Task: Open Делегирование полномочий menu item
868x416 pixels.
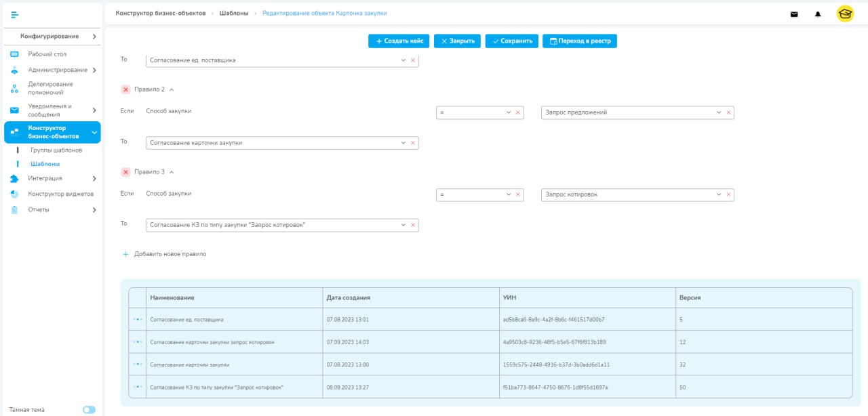Action: 51,88
